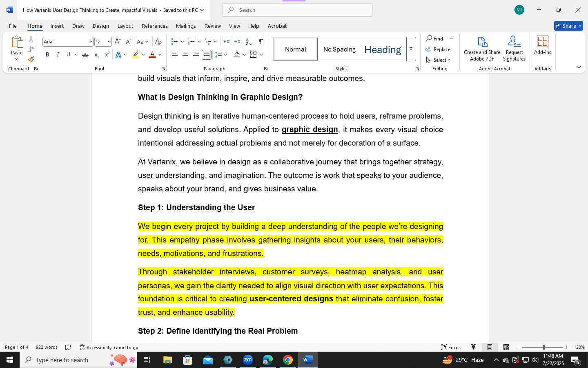
Task: Toggle Justify alignment
Action: pyautogui.click(x=207, y=55)
